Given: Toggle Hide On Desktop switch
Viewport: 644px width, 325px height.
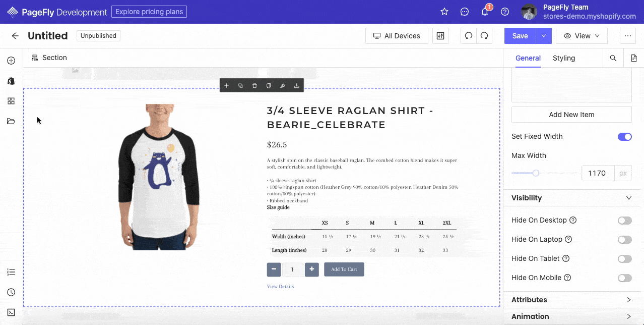Looking at the screenshot, I should [x=624, y=221].
